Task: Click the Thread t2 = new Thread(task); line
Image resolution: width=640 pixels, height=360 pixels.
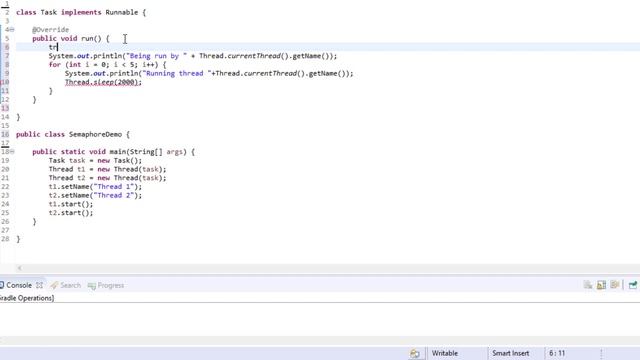Action: pos(107,178)
